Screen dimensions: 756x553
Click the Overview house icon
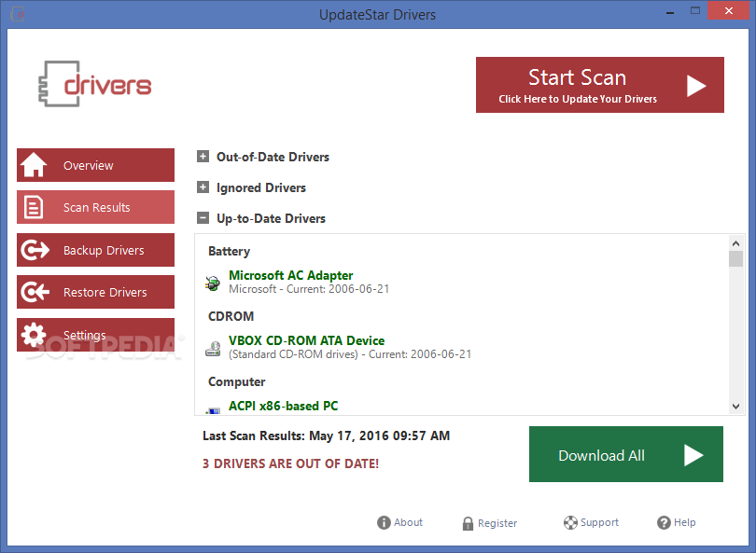tap(34, 165)
